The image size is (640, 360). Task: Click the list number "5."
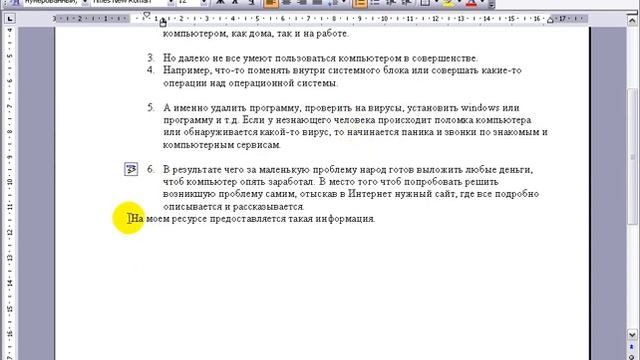coord(151,107)
